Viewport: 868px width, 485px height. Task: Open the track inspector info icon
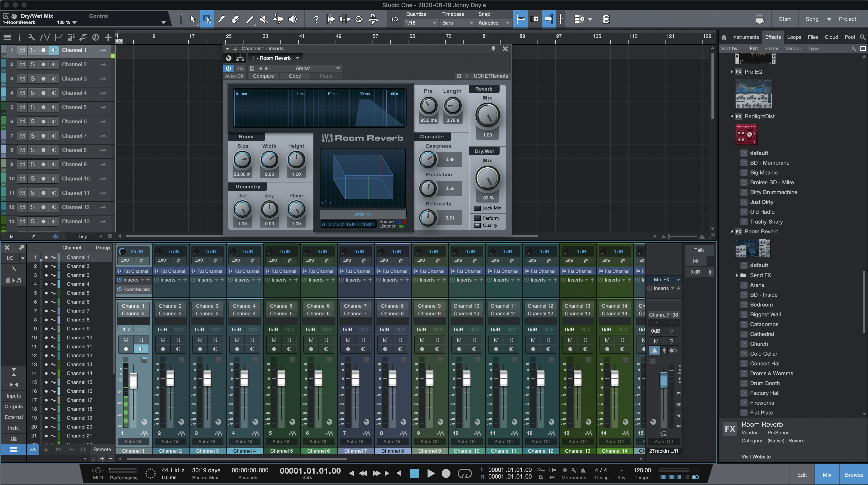point(19,37)
